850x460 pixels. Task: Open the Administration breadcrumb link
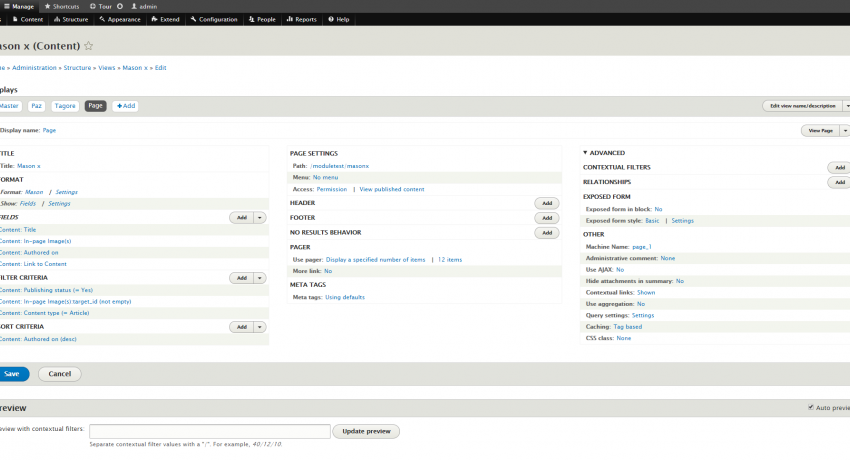point(34,68)
